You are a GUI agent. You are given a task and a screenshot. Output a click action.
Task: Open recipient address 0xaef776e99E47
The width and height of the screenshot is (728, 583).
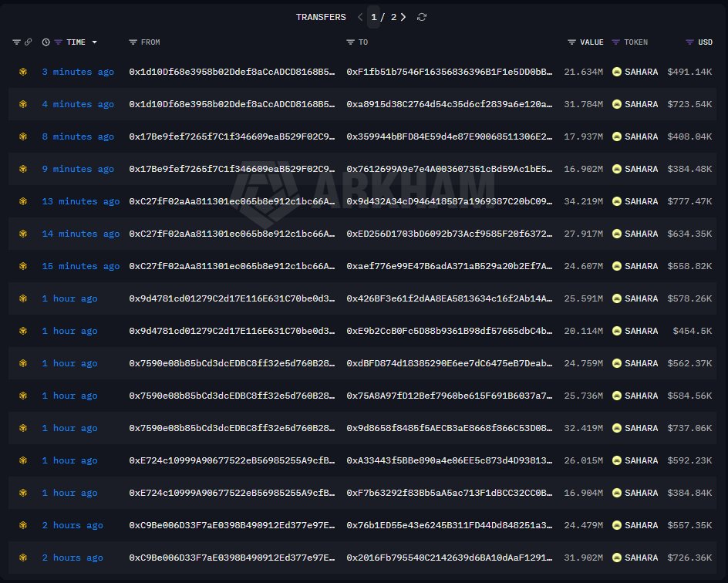pos(450,266)
